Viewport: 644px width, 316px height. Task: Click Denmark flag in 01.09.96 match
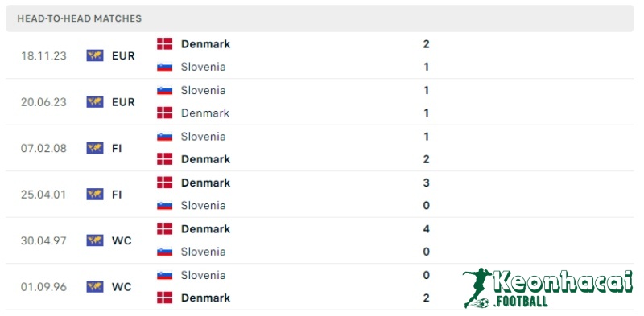[165, 298]
